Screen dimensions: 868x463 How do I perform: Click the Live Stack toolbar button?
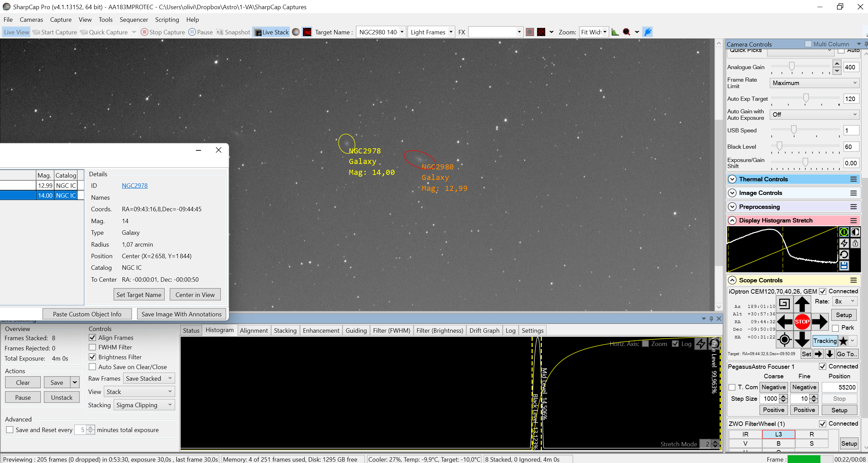272,32
